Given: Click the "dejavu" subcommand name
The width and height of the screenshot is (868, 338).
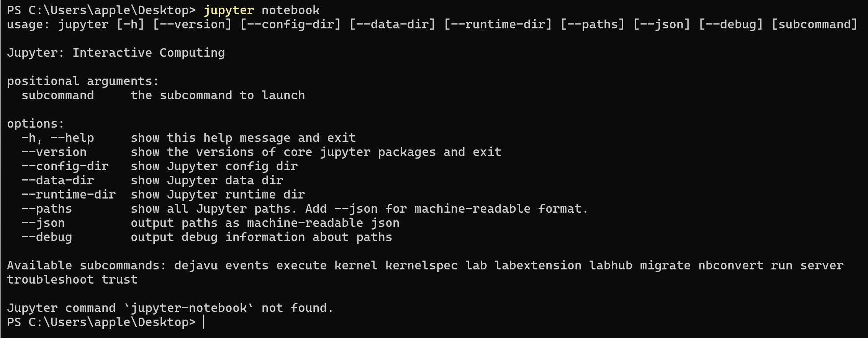Looking at the screenshot, I should pos(196,266).
